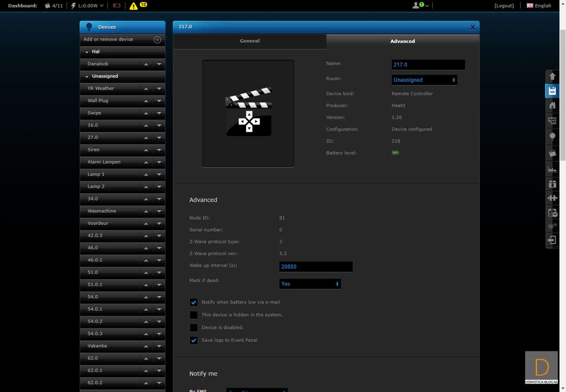The height and width of the screenshot is (392, 566).
Task: Click the yellow warning notifications icon
Action: [x=134, y=6]
